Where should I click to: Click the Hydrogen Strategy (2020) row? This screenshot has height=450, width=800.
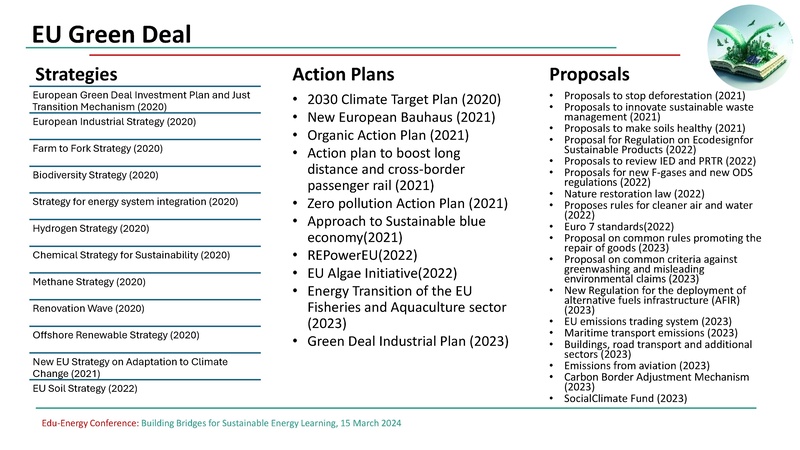(x=91, y=228)
